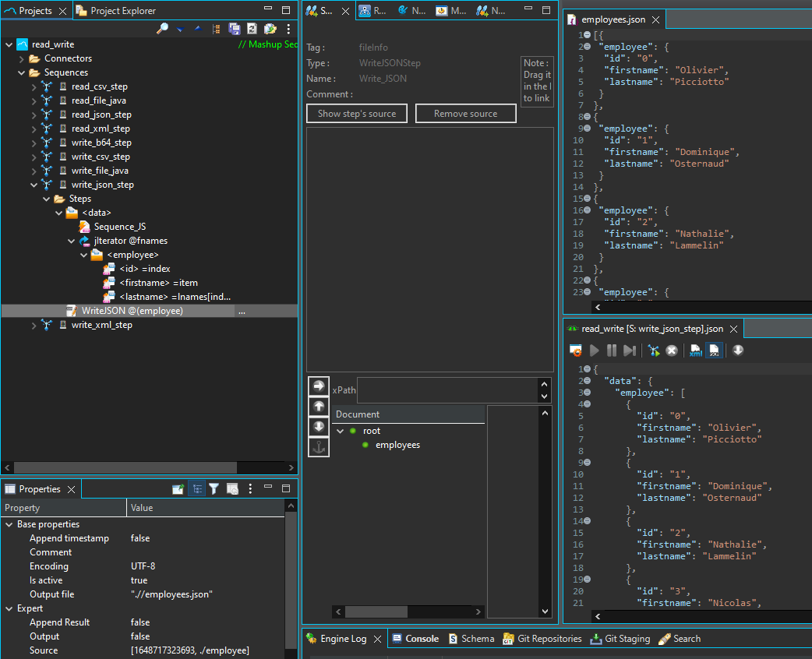Click the Remove source button
The width and height of the screenshot is (812, 659).
point(465,113)
